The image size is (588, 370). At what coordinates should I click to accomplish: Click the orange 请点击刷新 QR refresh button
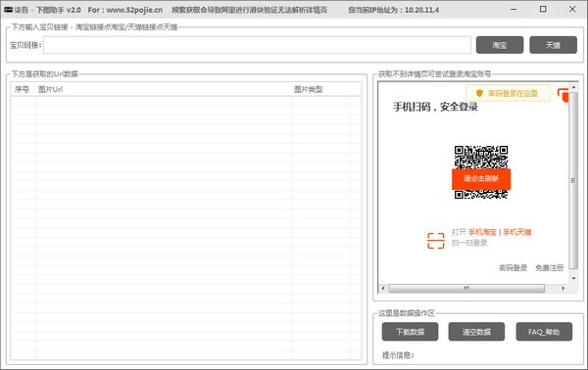(x=481, y=178)
